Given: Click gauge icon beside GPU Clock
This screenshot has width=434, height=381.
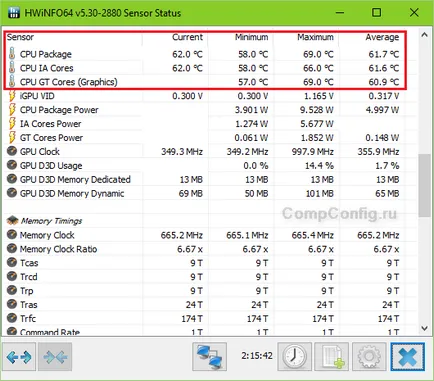Looking at the screenshot, I should pos(12,151).
